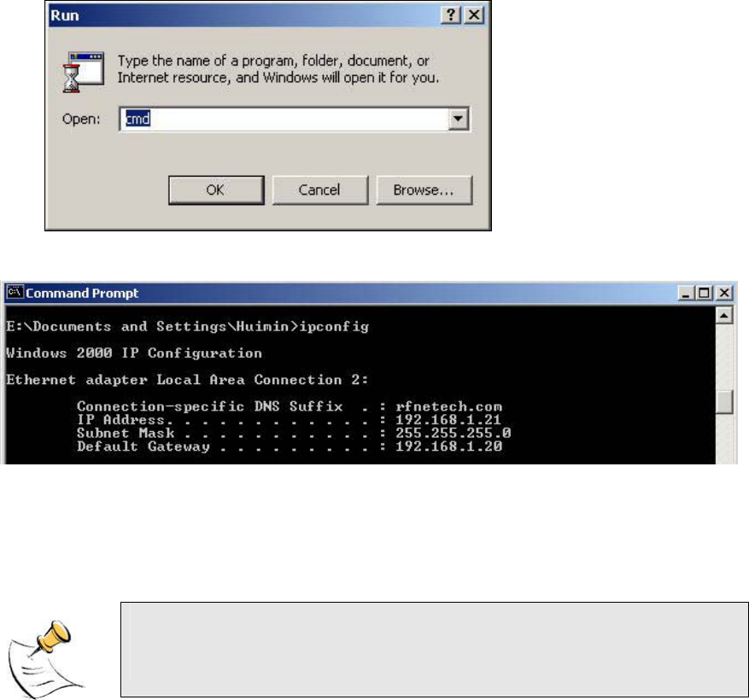Click the Subnet Mask value 255.255.255.0
749x700 pixels.
(453, 433)
